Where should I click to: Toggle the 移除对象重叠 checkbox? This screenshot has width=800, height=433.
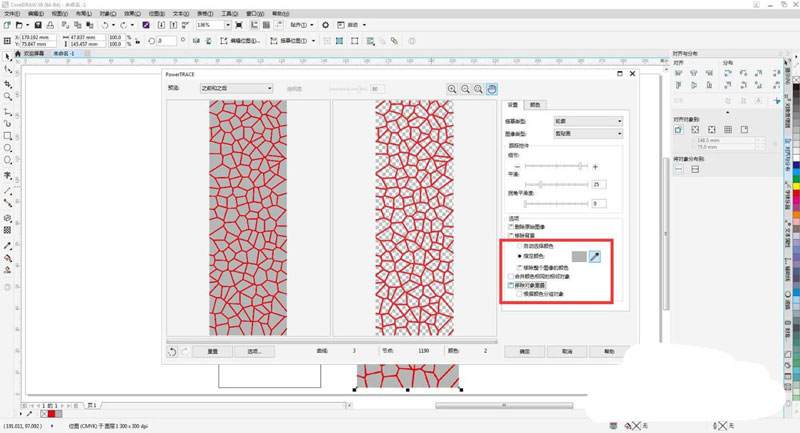click(511, 286)
